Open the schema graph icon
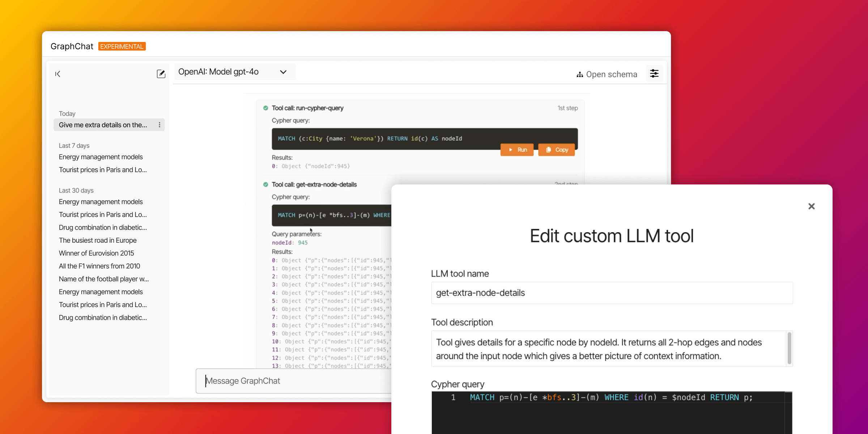This screenshot has width=868, height=434. [579, 74]
